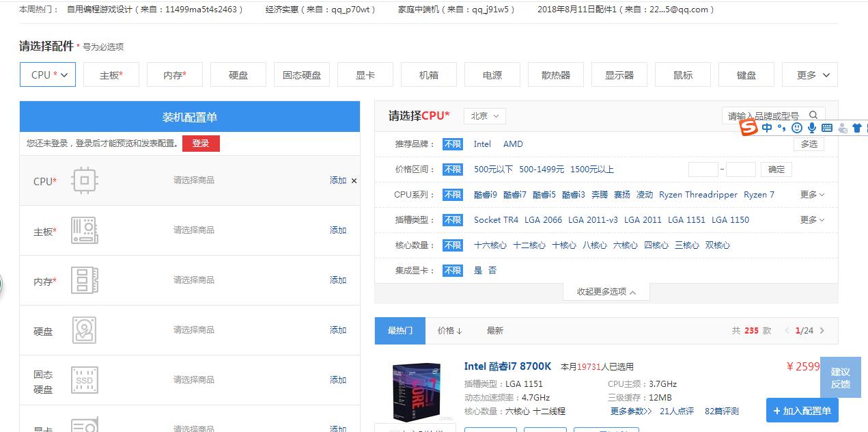The width and height of the screenshot is (868, 432).
Task: Click the red 登录 button
Action: 201,144
